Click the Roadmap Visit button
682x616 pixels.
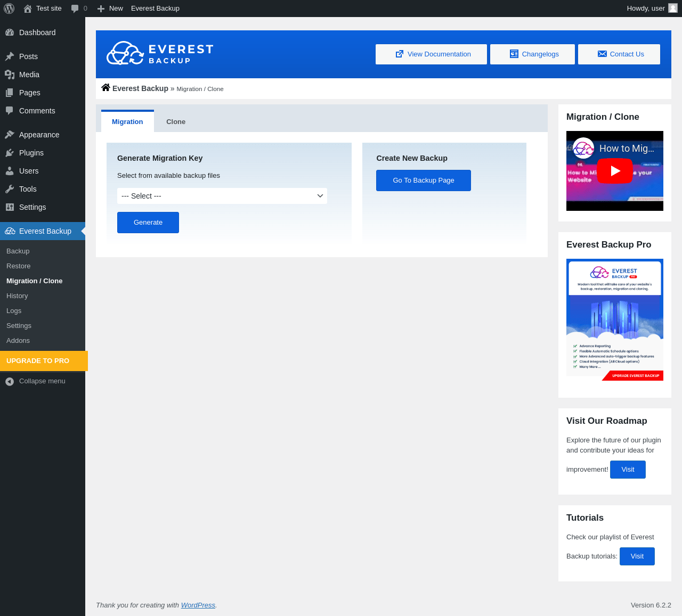pyautogui.click(x=628, y=470)
